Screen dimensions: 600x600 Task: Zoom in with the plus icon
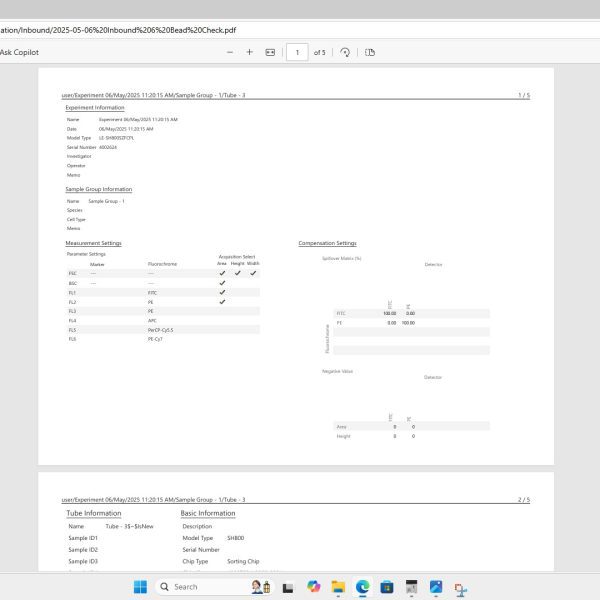pos(250,52)
